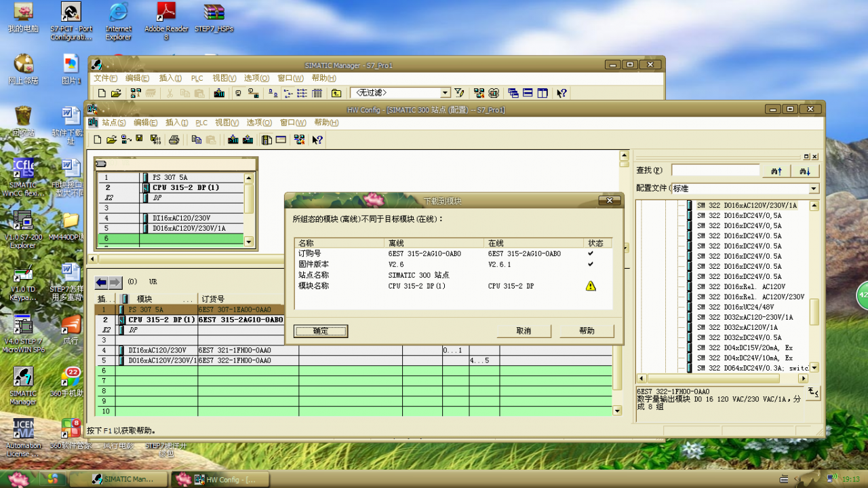868x488 pixels.
Task: Click Internet Explorer desktop icon
Action: (x=119, y=21)
